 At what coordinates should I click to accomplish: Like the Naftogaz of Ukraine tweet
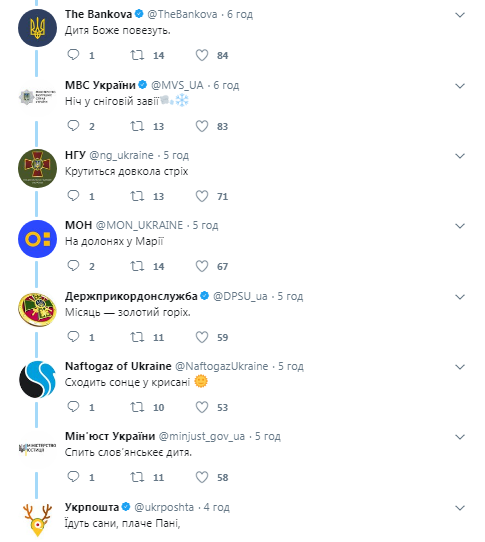pos(202,407)
